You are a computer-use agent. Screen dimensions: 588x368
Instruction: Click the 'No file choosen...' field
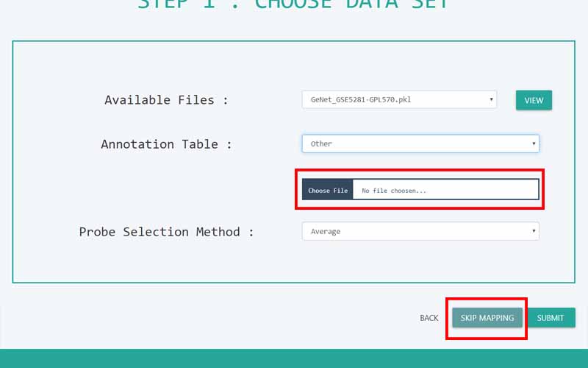(445, 190)
